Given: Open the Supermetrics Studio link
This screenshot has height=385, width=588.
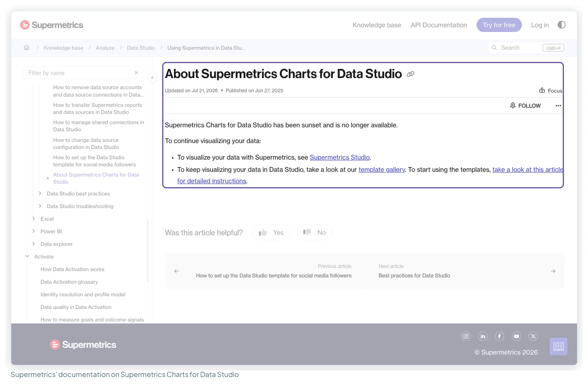Looking at the screenshot, I should click(x=339, y=157).
